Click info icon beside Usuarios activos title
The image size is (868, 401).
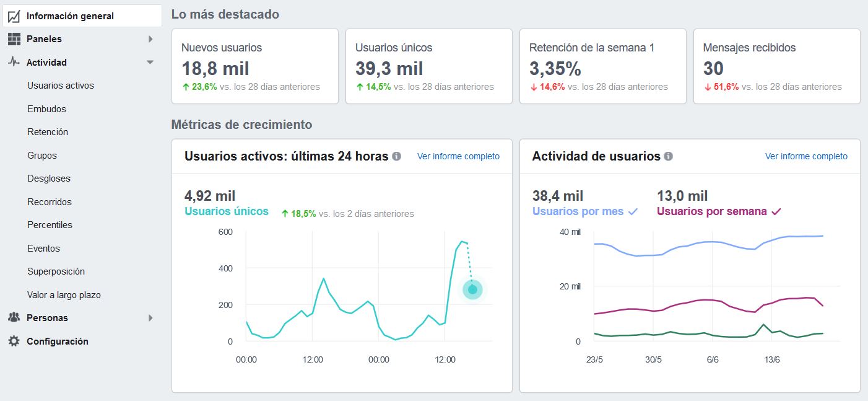click(x=397, y=156)
